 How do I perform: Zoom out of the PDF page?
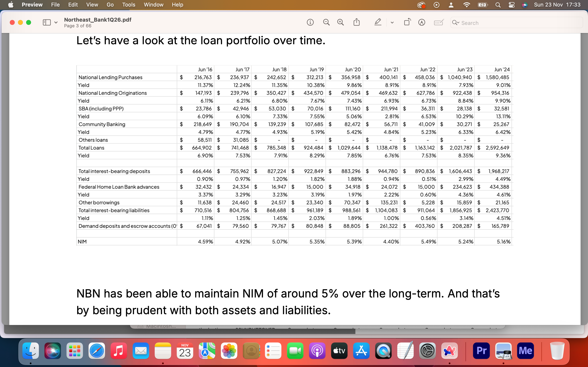tap(326, 23)
